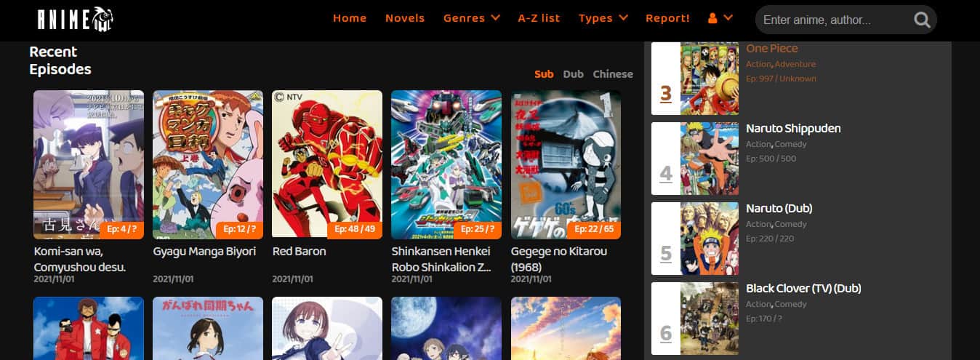Open the Novels section
980x360 pixels.
(405, 18)
